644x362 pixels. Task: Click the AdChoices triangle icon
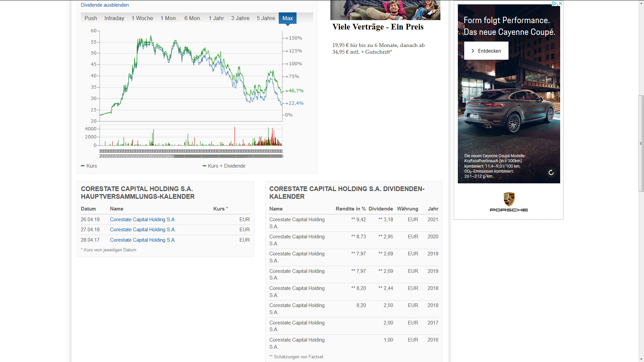tap(554, 4)
